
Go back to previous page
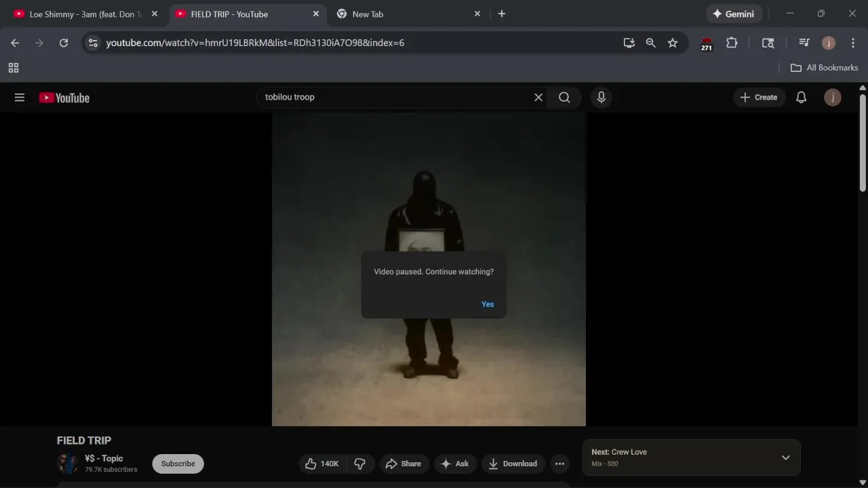15,43
